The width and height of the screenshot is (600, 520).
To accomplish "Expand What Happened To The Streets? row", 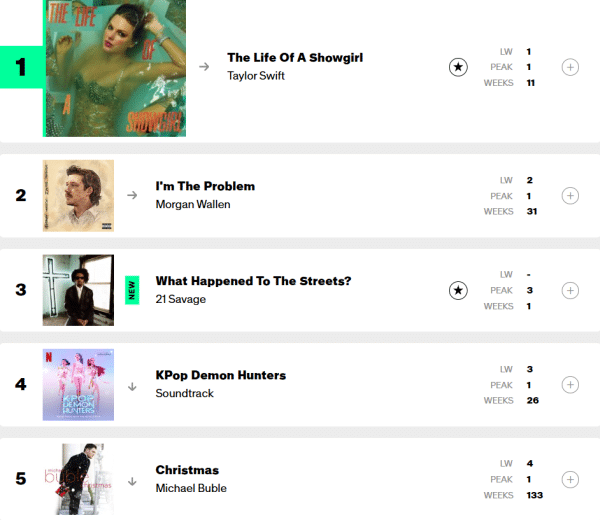I will click(570, 291).
